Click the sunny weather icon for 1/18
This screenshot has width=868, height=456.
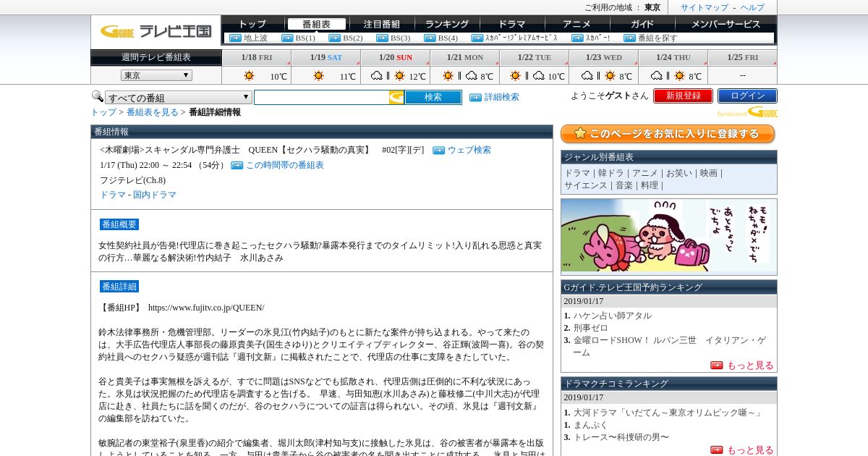249,75
